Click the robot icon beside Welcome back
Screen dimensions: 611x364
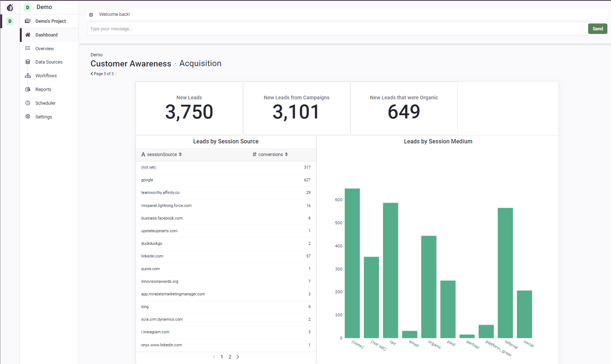91,14
